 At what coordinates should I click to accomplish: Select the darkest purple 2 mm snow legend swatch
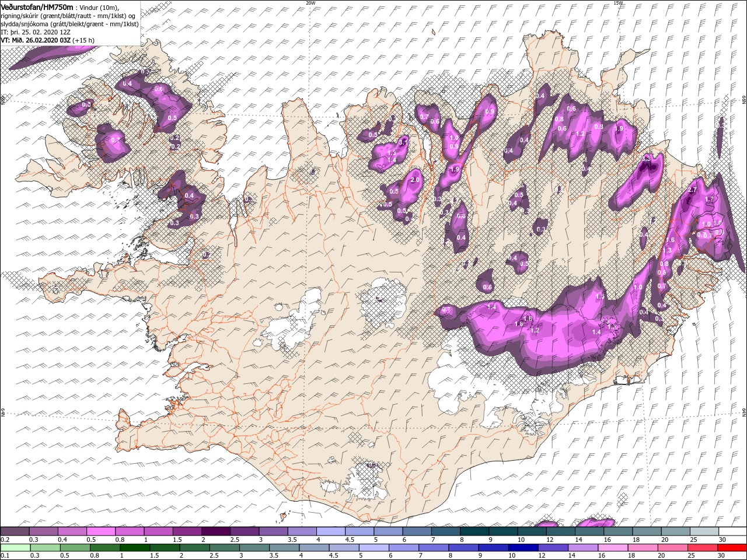click(216, 531)
